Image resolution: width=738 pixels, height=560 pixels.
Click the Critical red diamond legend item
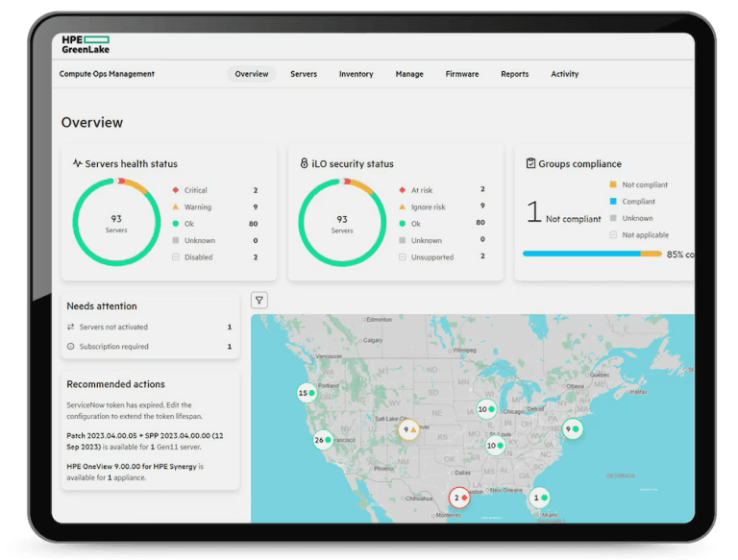(176, 190)
